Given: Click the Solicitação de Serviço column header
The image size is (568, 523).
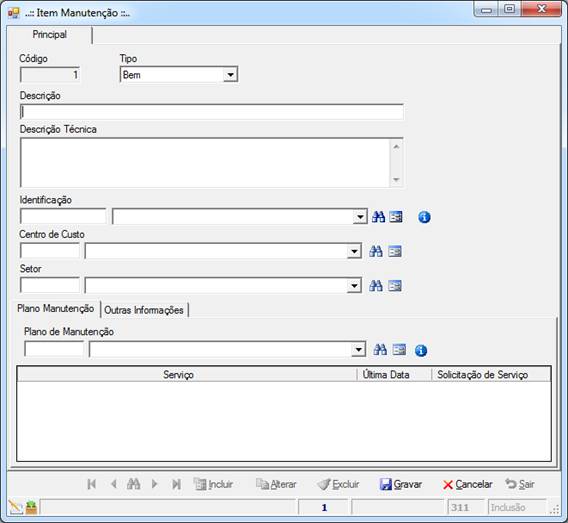Looking at the screenshot, I should point(483,375).
